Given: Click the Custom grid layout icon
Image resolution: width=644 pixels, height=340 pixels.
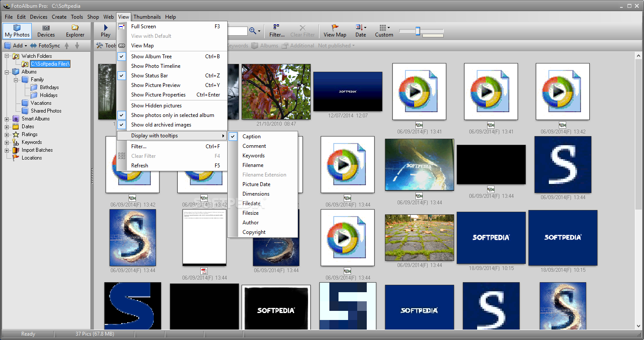Looking at the screenshot, I should tap(382, 27).
